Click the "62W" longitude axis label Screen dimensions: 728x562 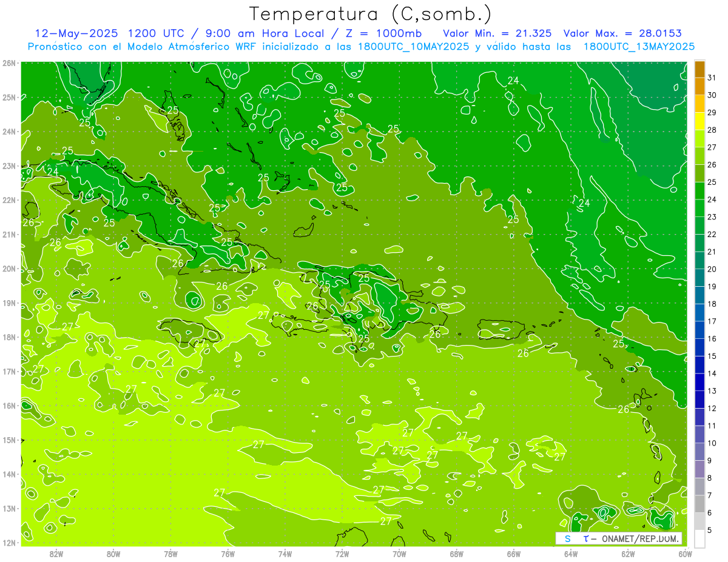[x=628, y=553]
